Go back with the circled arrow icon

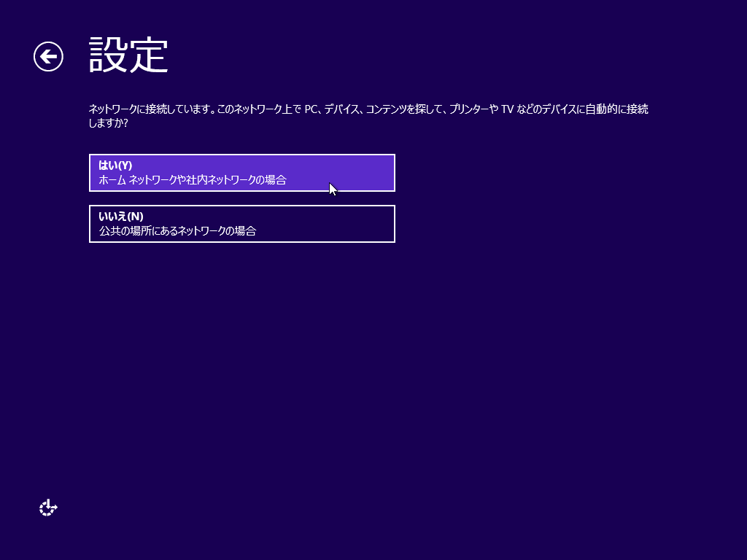tap(48, 57)
